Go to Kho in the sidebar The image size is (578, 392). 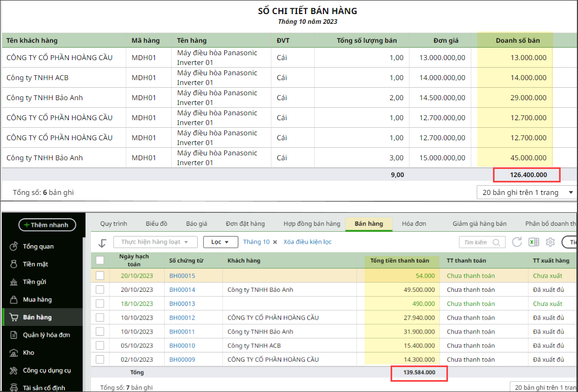coord(28,352)
